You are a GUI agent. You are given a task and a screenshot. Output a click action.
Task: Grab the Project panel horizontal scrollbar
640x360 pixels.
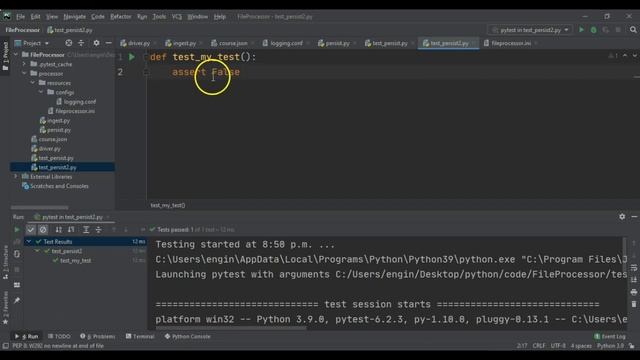(40, 207)
